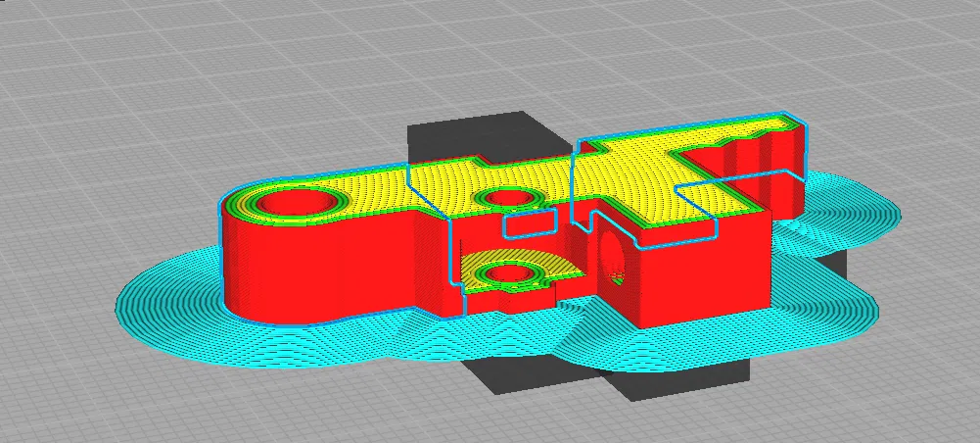Click the small top-surface hole near the model's center
Viewport: 980px width, 443px height.
pos(509,198)
